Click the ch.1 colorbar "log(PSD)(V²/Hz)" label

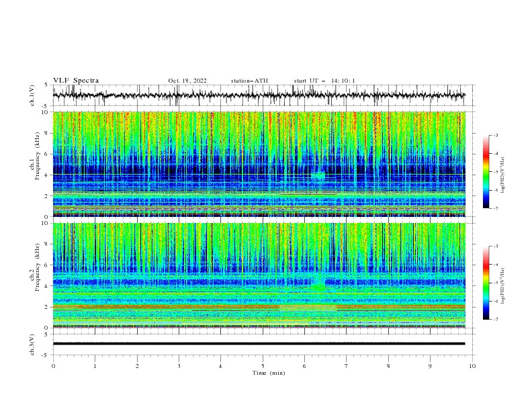[x=502, y=175]
